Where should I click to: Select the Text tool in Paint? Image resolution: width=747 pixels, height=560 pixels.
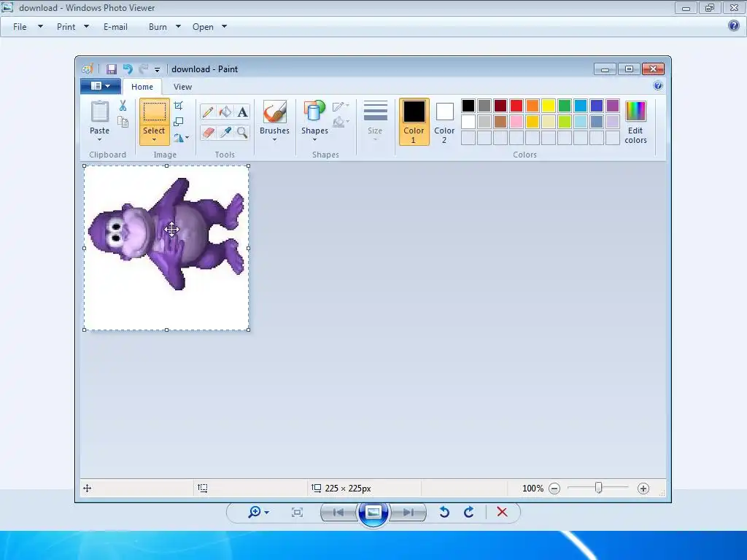[242, 112]
